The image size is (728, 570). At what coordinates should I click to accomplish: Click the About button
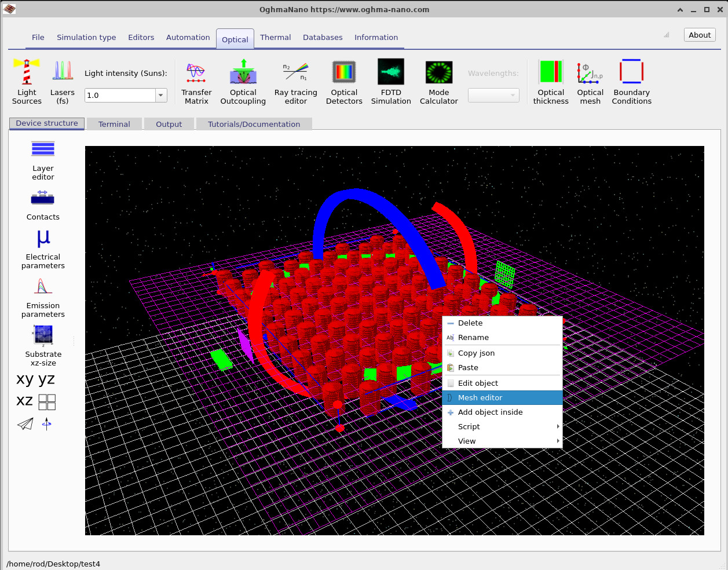700,35
